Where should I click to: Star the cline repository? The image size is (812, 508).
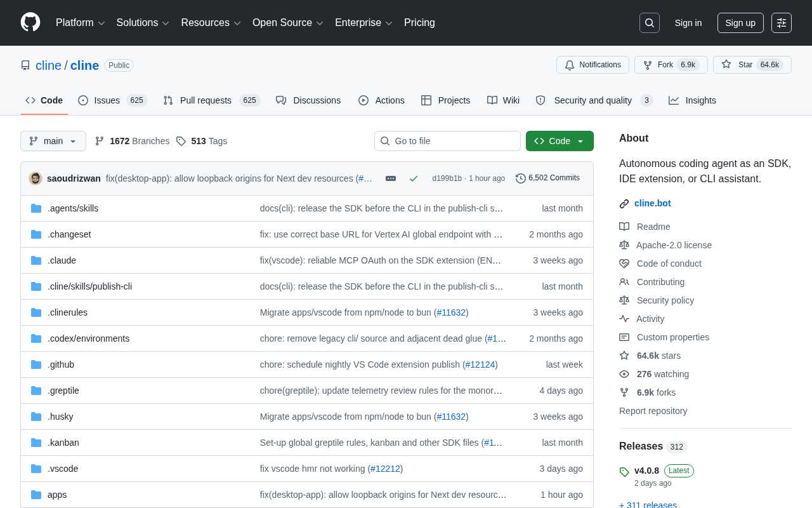click(752, 65)
